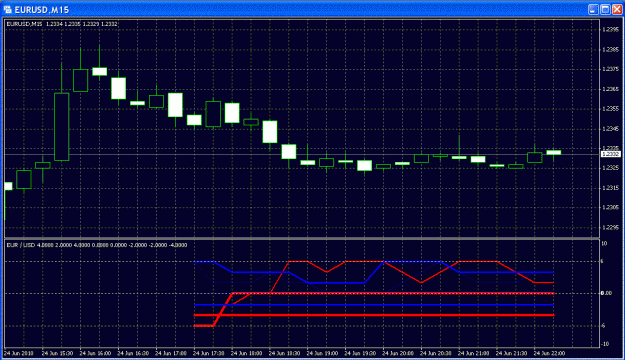Screen dimensions: 625x360
Task: Click the last candle at the right of the chart
Action: 554,153
